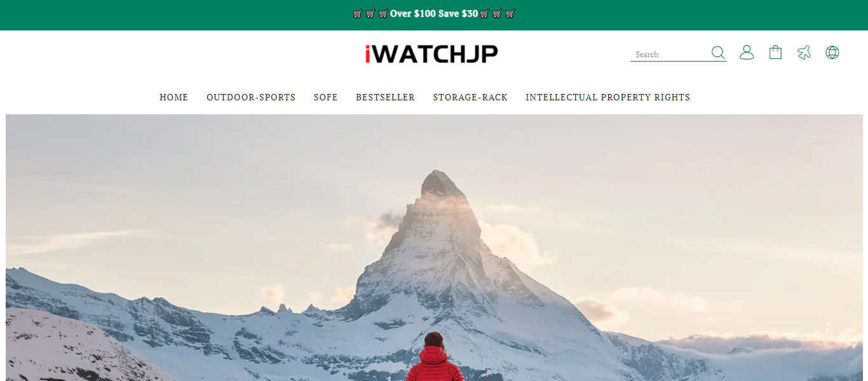Click the mountain peak hero image

click(x=437, y=216)
